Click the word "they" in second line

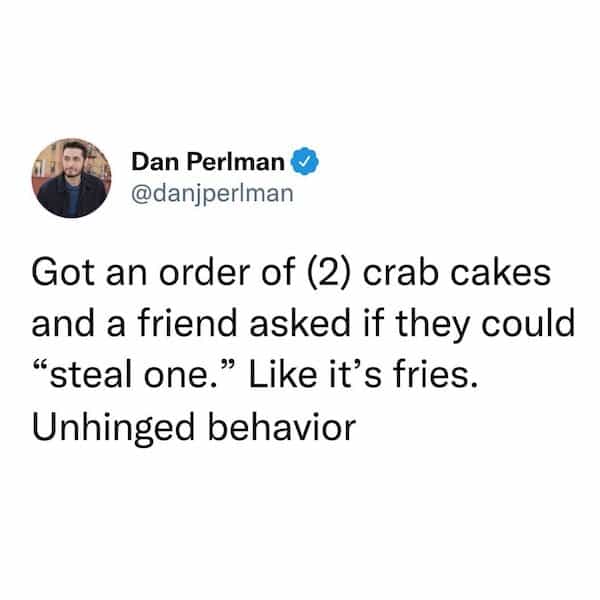pos(432,324)
